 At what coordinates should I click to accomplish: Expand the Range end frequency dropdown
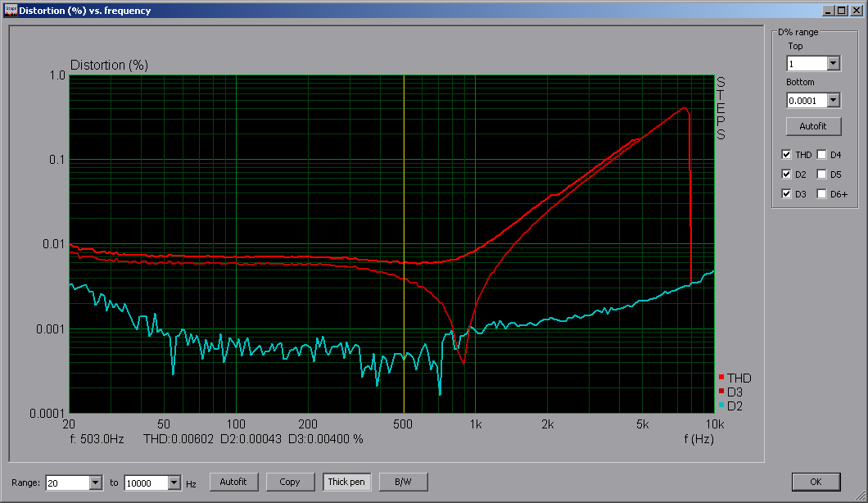(174, 483)
